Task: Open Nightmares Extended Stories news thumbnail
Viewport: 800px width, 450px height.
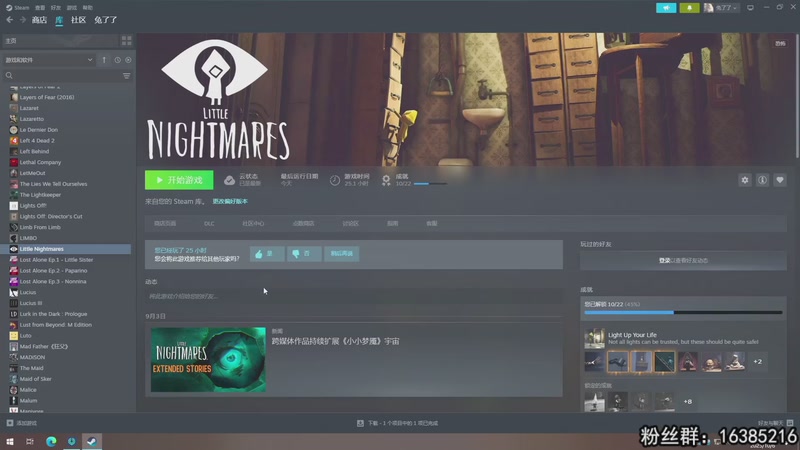Action: tap(208, 360)
